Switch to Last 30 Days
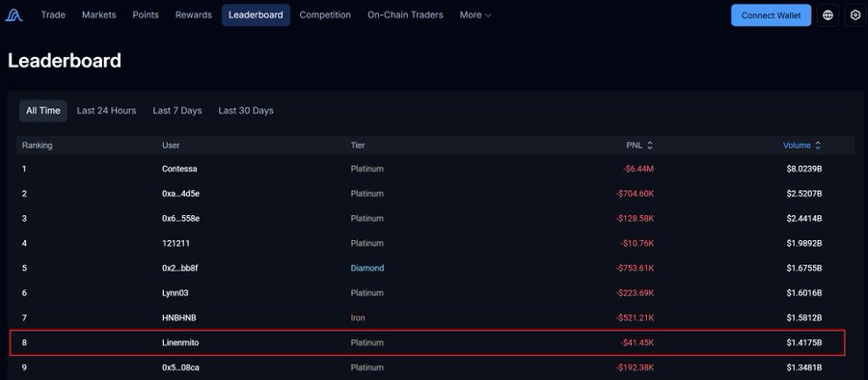 (246, 111)
